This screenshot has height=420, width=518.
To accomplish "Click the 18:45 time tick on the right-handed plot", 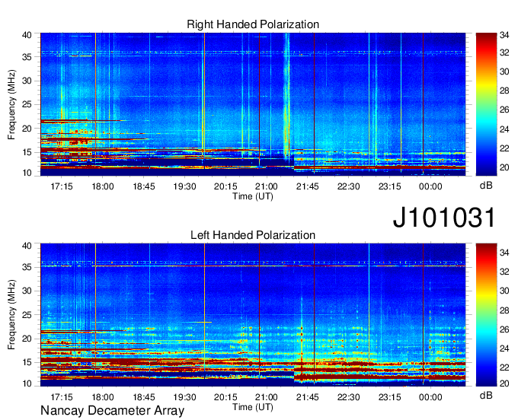I will pyautogui.click(x=144, y=186).
